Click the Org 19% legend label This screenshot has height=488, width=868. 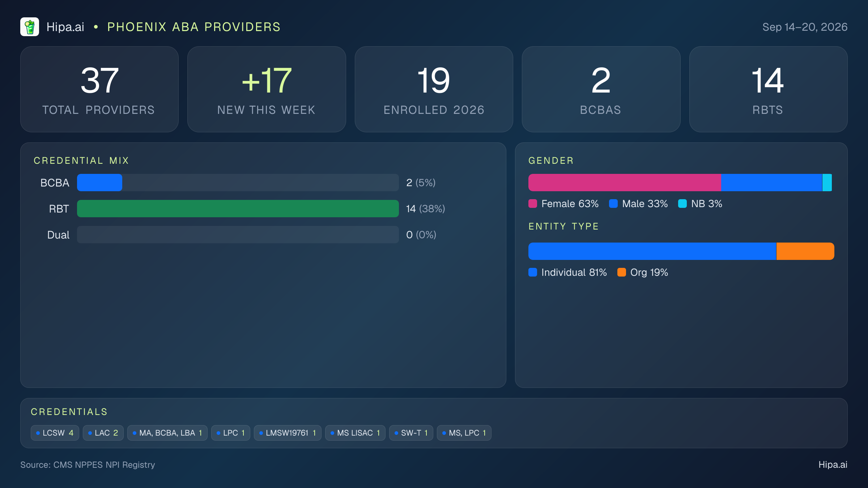(x=649, y=272)
